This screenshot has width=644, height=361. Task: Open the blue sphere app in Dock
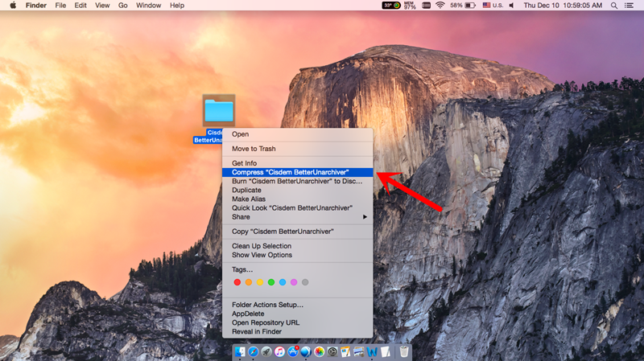coord(306,351)
